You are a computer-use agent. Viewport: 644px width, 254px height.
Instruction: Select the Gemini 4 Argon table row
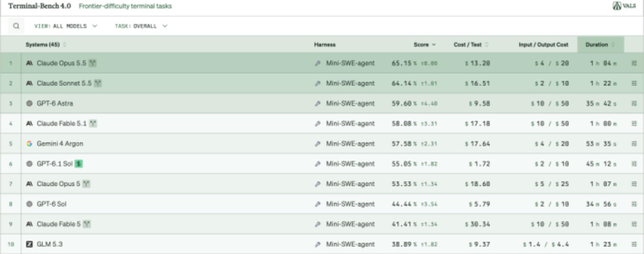tap(322, 144)
